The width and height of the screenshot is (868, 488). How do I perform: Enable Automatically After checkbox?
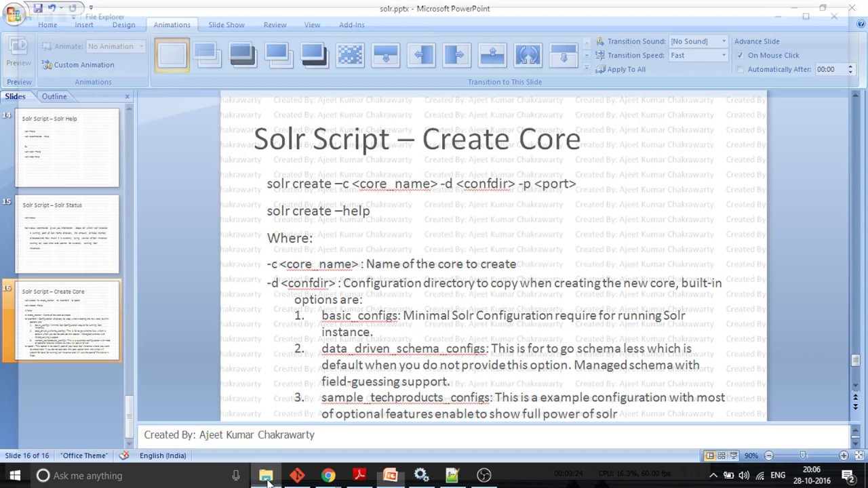(x=740, y=69)
